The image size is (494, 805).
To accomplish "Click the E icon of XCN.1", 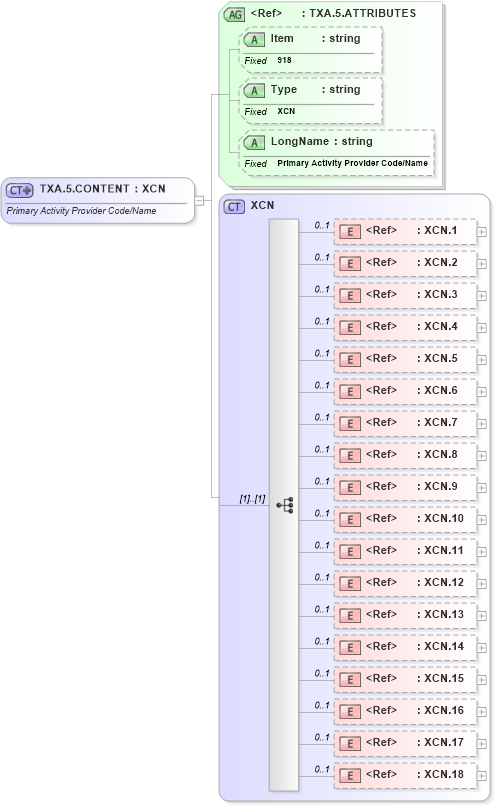I will (x=350, y=232).
